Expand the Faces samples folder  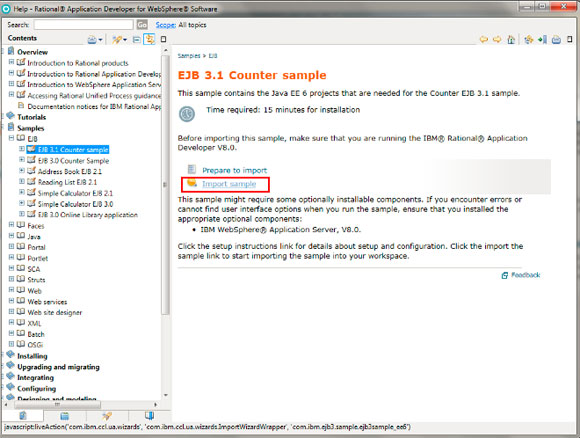pos(11,225)
